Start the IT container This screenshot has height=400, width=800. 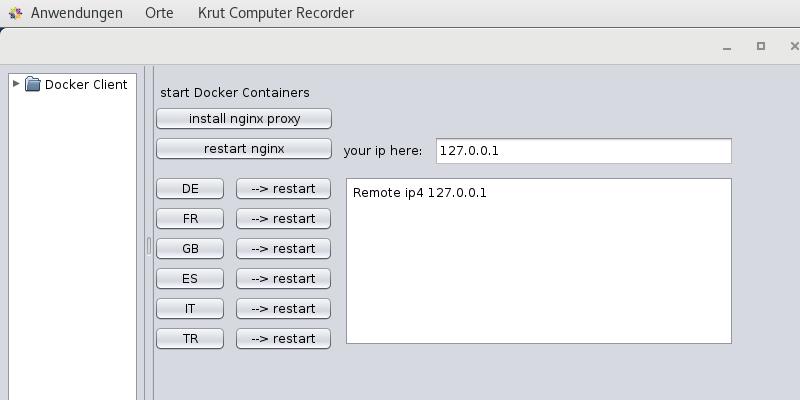pyautogui.click(x=190, y=309)
